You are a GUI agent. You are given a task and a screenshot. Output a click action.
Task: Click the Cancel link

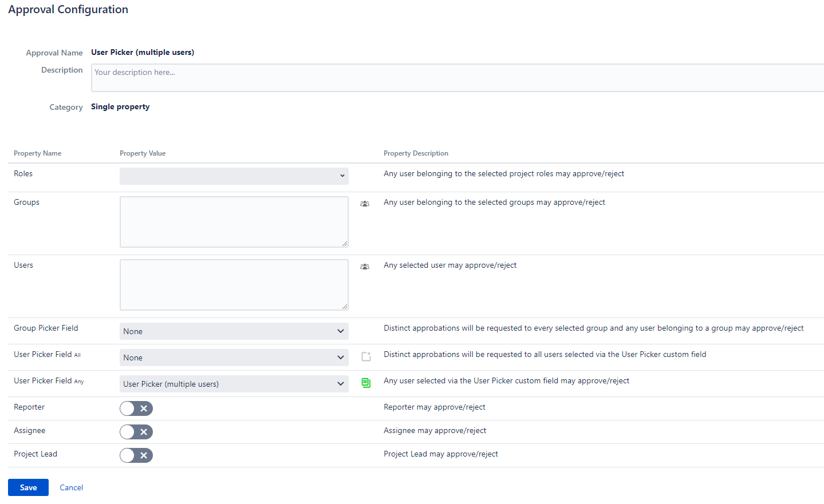(72, 487)
